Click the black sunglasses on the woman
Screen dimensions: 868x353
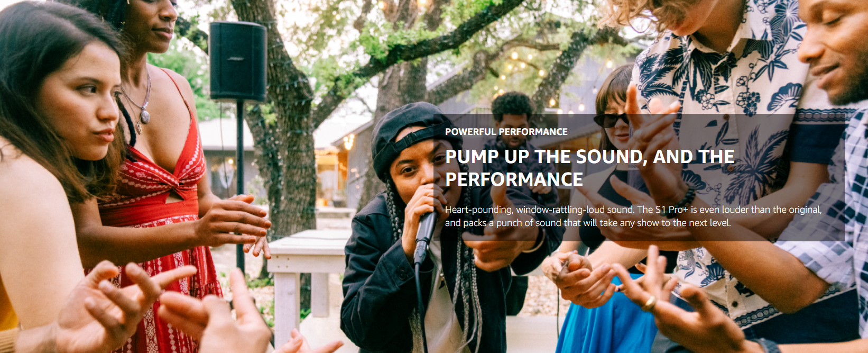[x=611, y=120]
